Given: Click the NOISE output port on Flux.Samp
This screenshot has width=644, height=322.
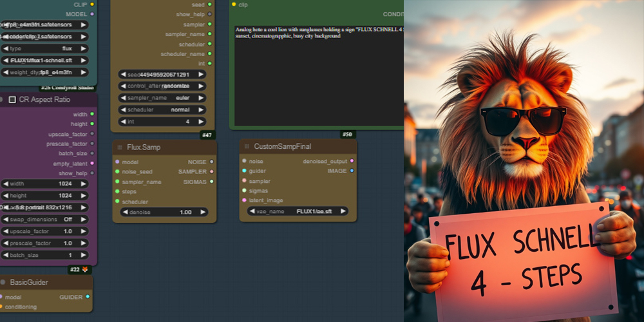Looking at the screenshot, I should tap(211, 162).
